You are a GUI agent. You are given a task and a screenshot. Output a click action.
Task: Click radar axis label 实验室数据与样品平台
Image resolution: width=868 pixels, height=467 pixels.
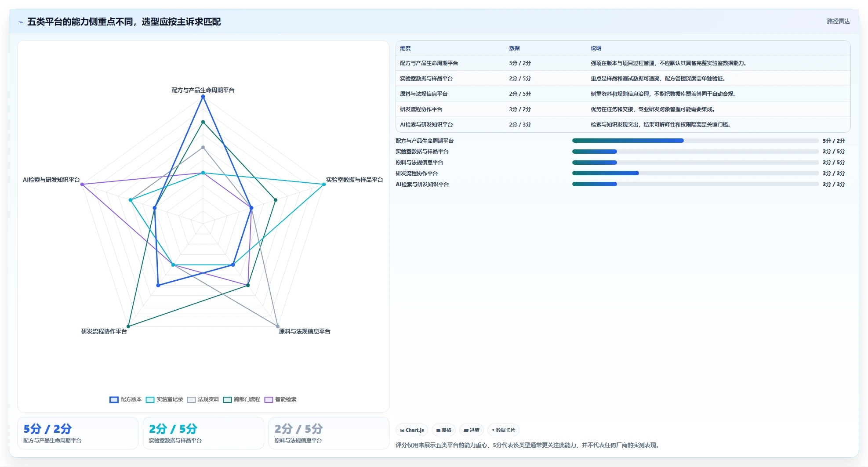click(x=354, y=180)
